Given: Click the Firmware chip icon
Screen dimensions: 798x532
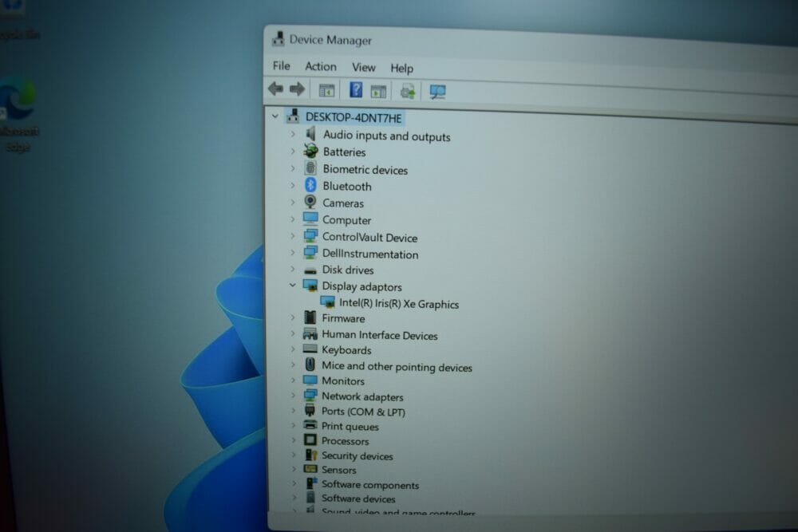Looking at the screenshot, I should (310, 317).
